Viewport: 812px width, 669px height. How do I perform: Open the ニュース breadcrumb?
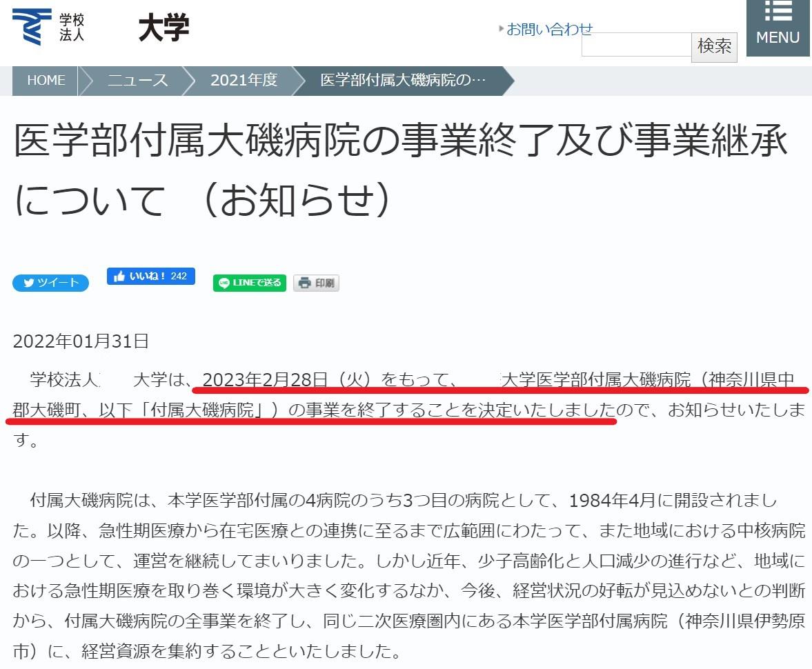137,81
